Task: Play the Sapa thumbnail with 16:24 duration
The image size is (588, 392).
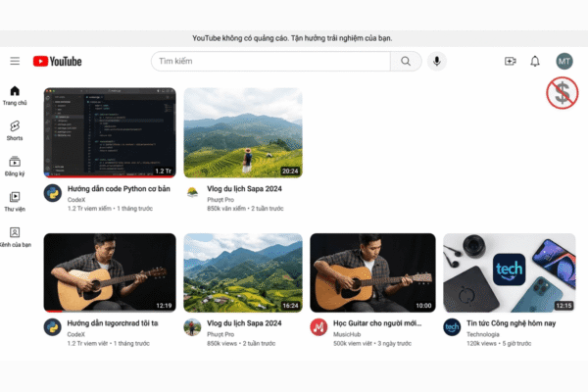Action: coord(243,272)
